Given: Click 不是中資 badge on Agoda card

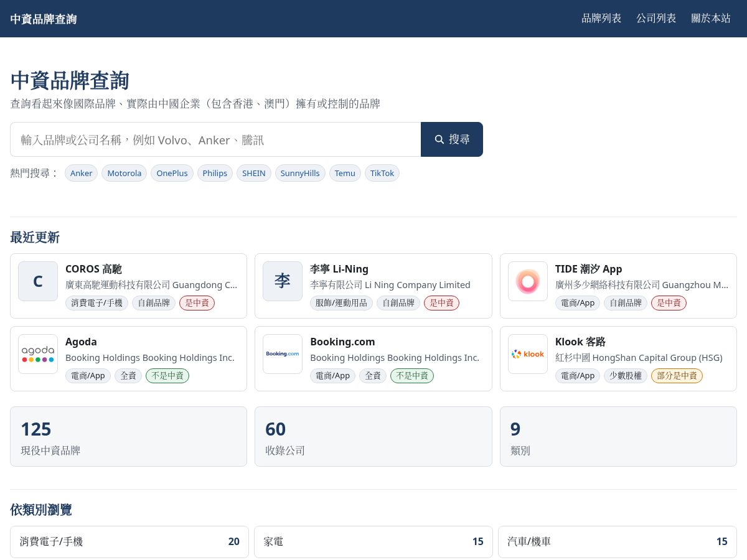Looking at the screenshot, I should (167, 376).
